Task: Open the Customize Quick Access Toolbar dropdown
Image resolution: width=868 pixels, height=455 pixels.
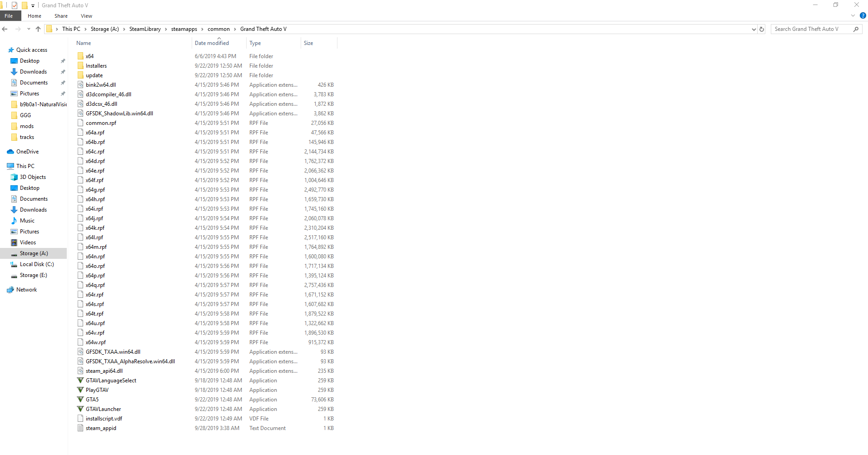Action: pos(33,6)
